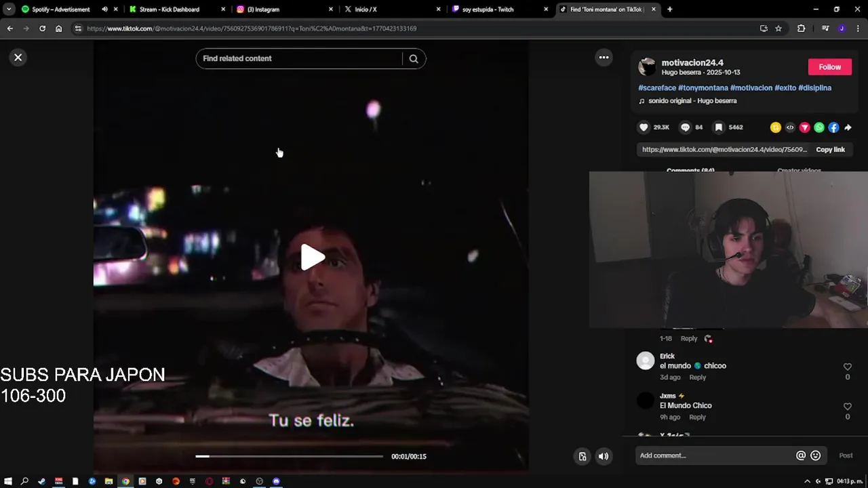
Task: Open more share options arrow
Action: [x=848, y=127]
